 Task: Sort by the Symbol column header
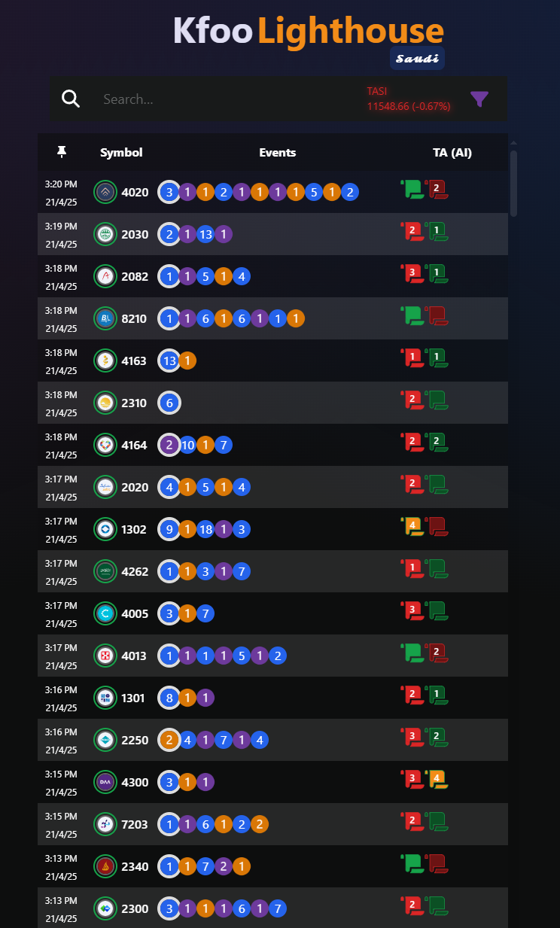(121, 152)
